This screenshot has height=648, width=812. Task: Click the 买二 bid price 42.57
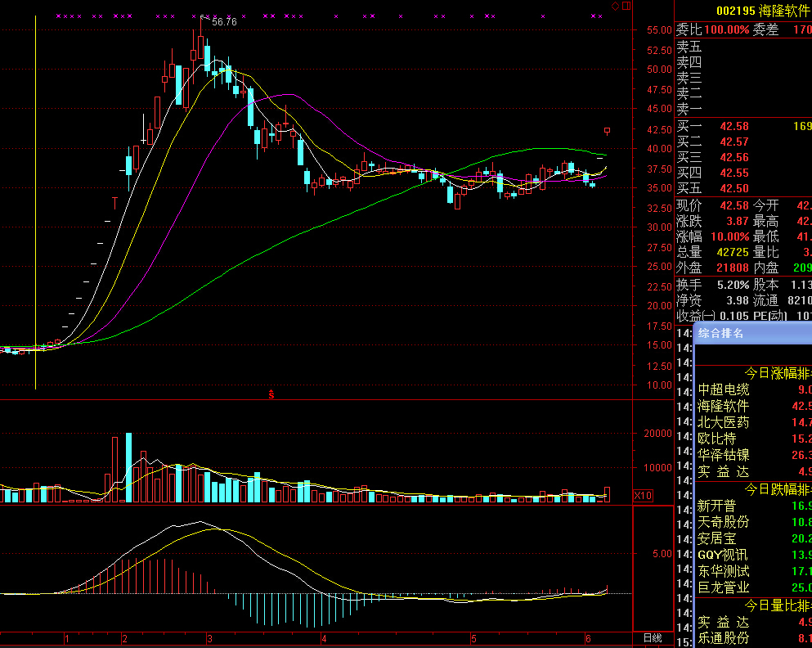point(734,142)
